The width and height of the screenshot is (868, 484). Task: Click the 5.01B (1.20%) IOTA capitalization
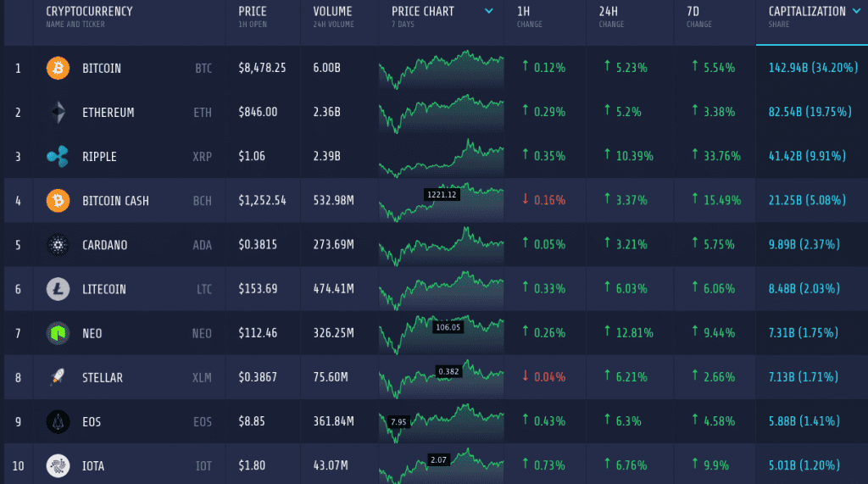click(804, 465)
